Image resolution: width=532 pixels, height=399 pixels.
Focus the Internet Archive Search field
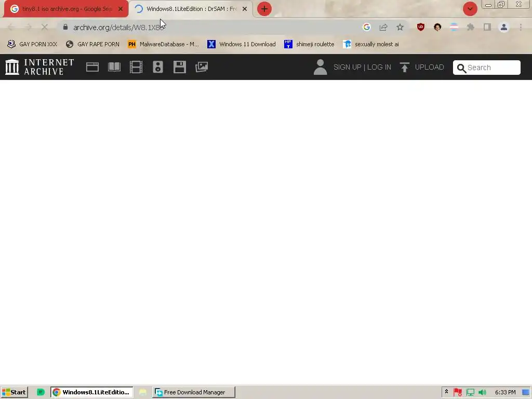click(486, 68)
